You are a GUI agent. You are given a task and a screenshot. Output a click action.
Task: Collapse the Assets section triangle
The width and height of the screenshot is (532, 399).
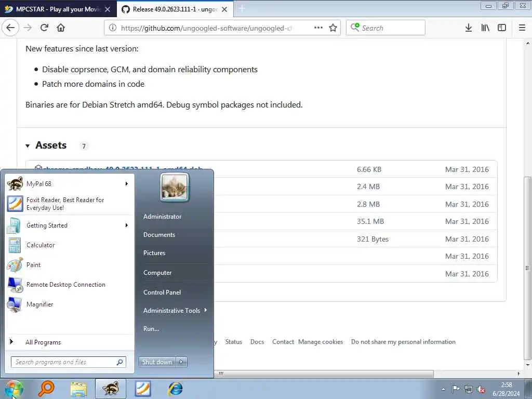28,146
